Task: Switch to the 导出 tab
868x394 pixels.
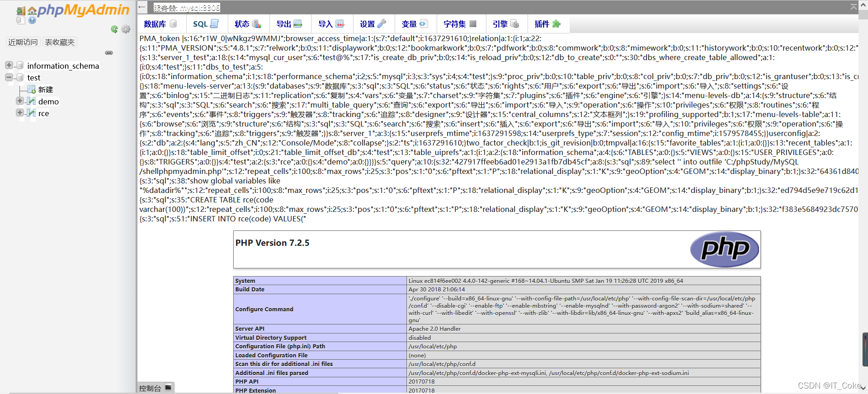Action: click(x=289, y=24)
